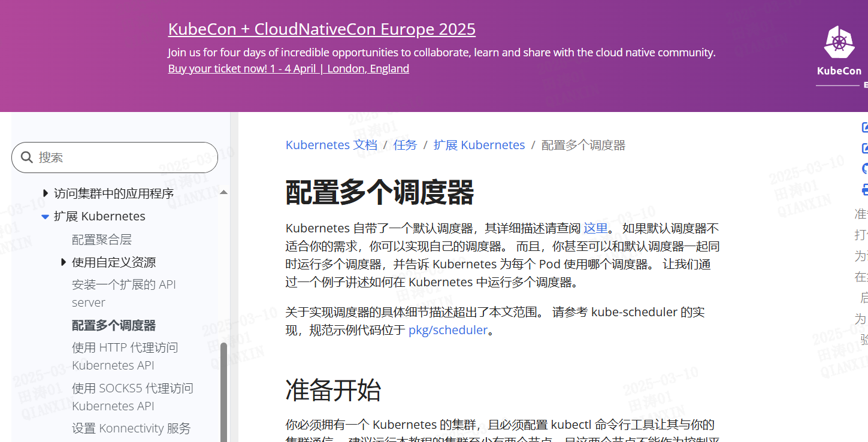Click the printer icon on right edge
This screenshot has width=868, height=442.
tap(864, 190)
